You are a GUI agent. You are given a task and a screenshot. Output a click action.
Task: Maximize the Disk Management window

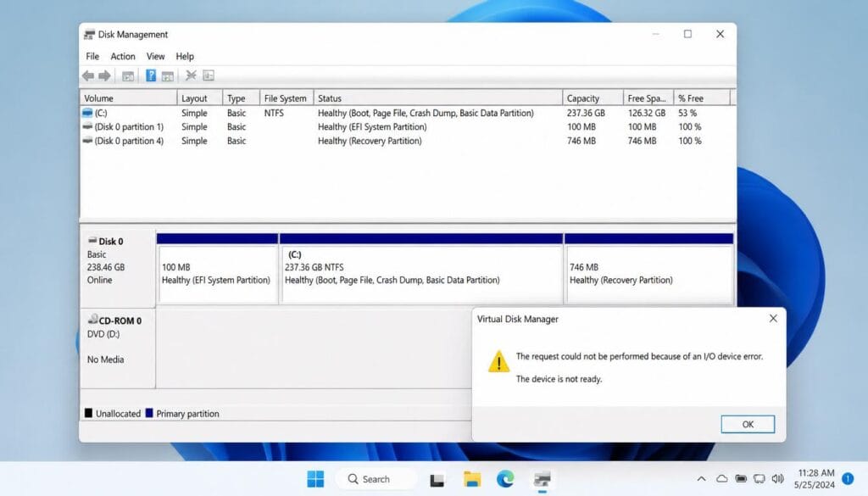(687, 34)
